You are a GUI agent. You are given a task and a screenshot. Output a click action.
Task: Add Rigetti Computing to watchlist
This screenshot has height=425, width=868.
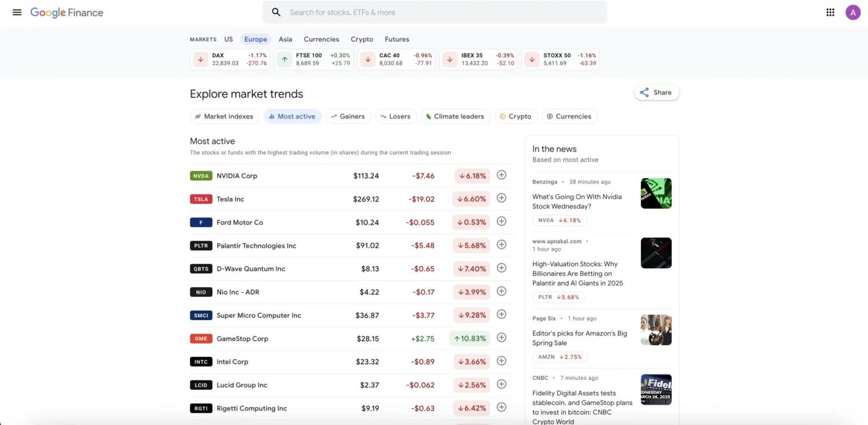502,407
